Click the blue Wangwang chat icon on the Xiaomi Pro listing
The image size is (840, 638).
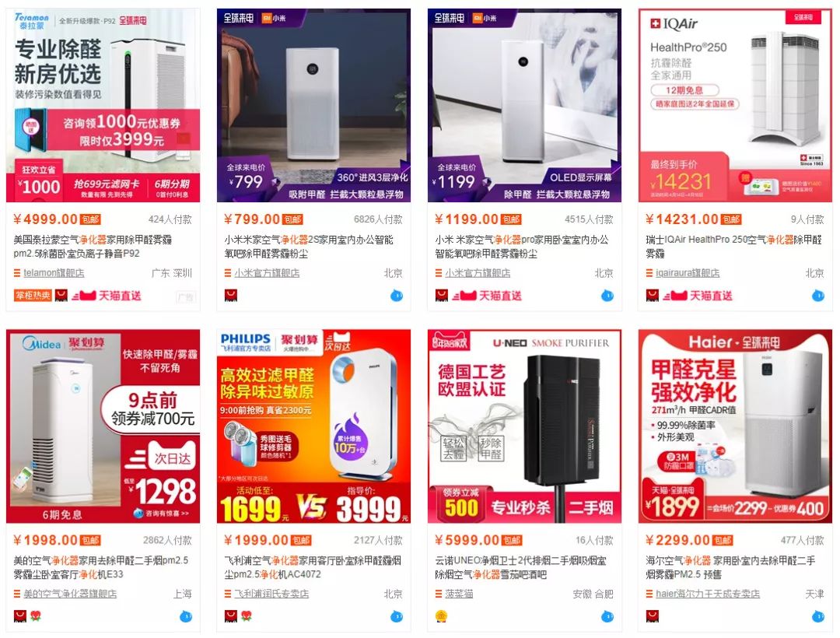pos(607,295)
